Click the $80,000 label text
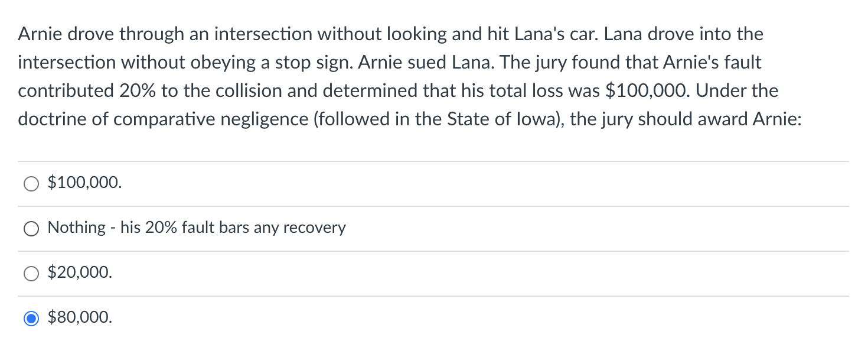This screenshot has width=868, height=357. 80,317
